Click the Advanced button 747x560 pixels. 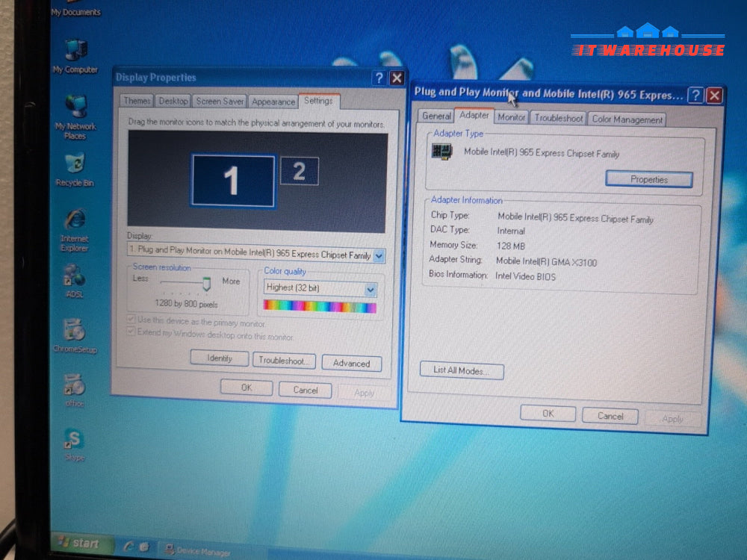point(352,364)
